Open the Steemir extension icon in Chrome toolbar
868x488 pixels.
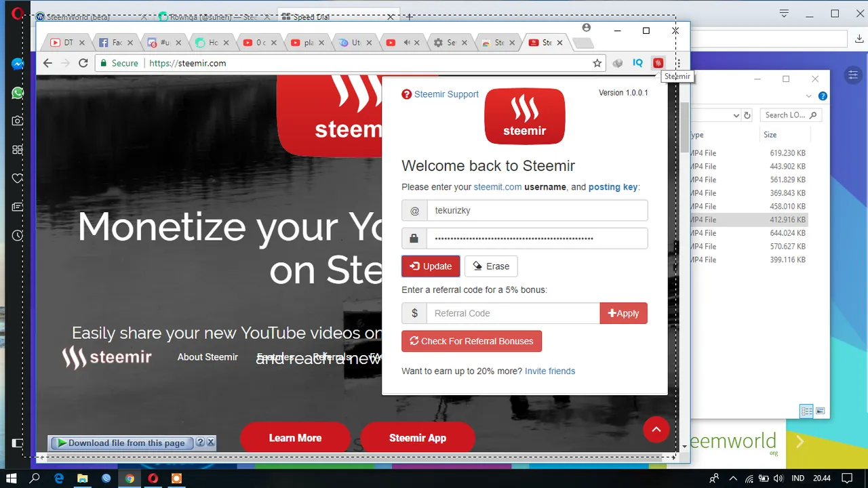pos(658,63)
